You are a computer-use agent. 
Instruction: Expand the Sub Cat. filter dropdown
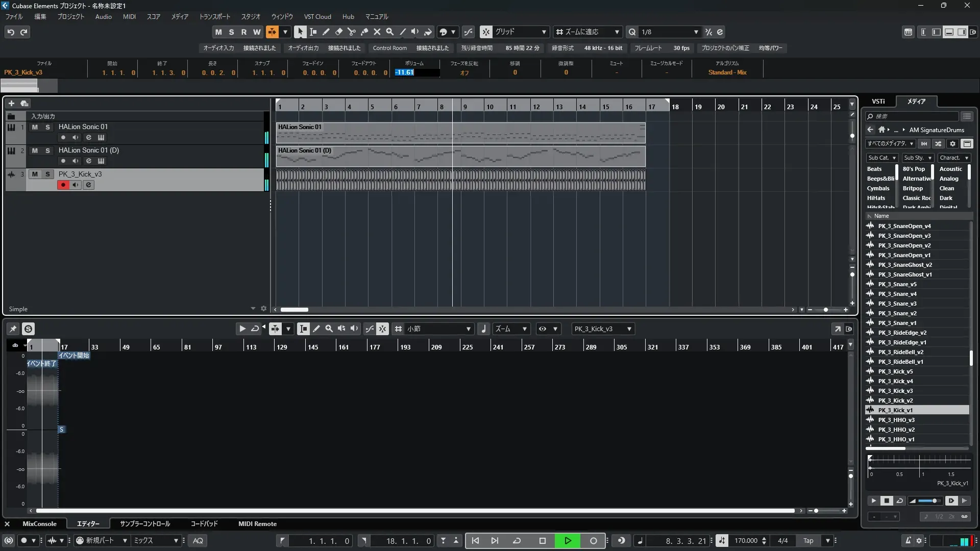[882, 158]
